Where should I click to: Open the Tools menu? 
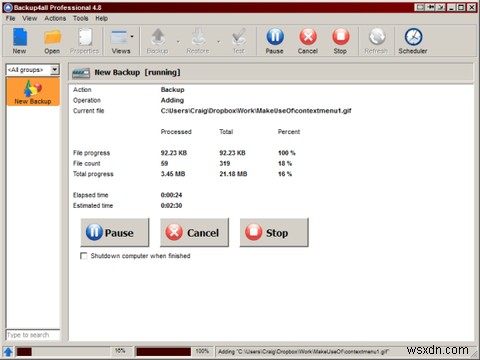(x=81, y=18)
